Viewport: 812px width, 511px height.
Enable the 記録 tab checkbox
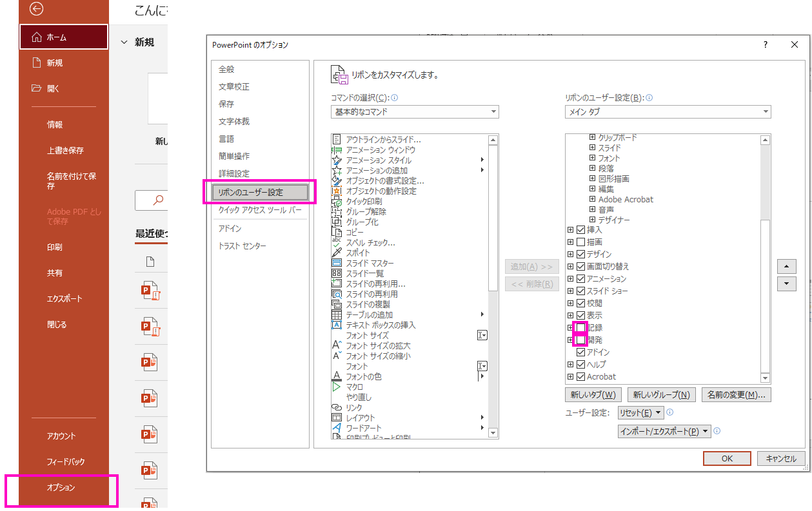(x=580, y=327)
